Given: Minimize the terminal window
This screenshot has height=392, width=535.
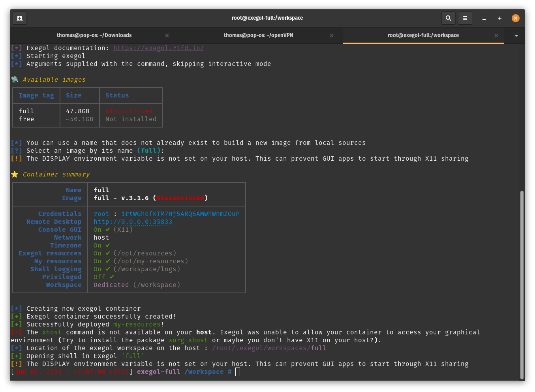Looking at the screenshot, I should (x=484, y=18).
